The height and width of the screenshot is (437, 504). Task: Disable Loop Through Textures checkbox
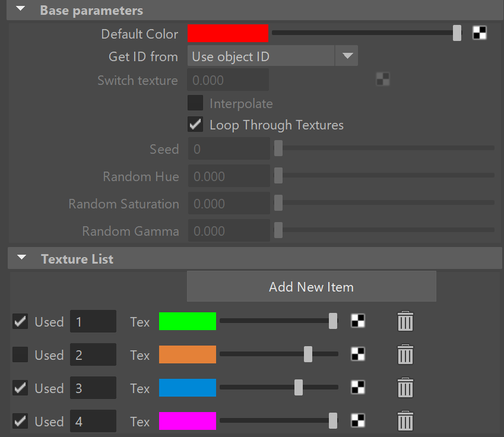click(195, 125)
